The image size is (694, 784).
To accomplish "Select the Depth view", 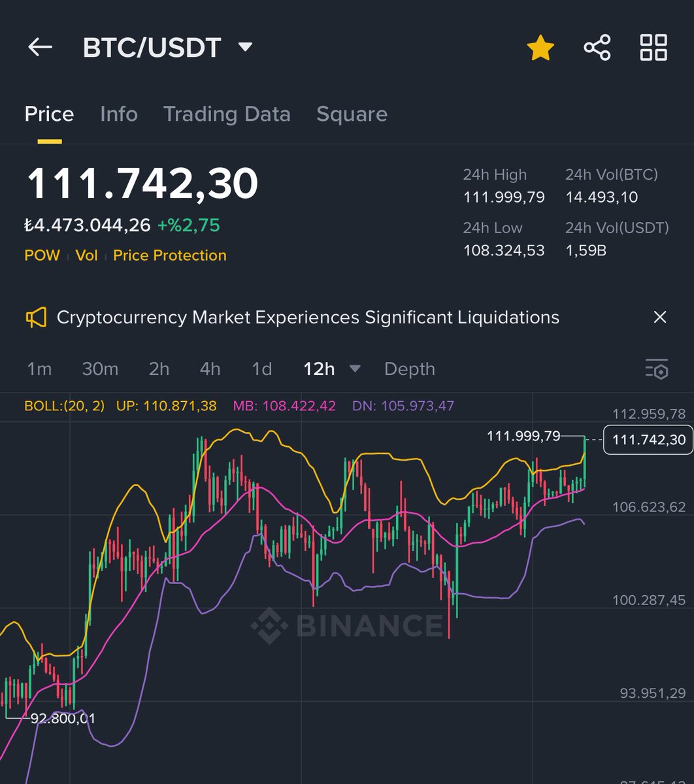I will click(x=409, y=369).
